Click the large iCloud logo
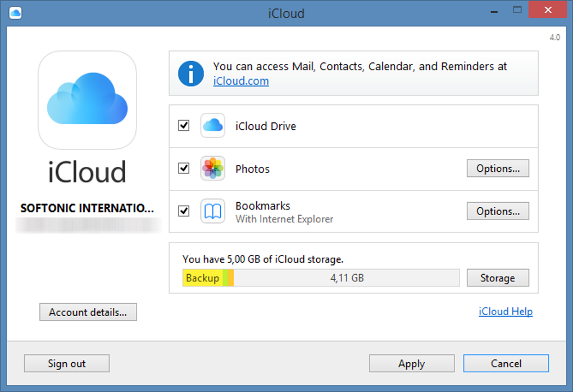Screen dimensions: 573x392 pyautogui.click(x=87, y=100)
